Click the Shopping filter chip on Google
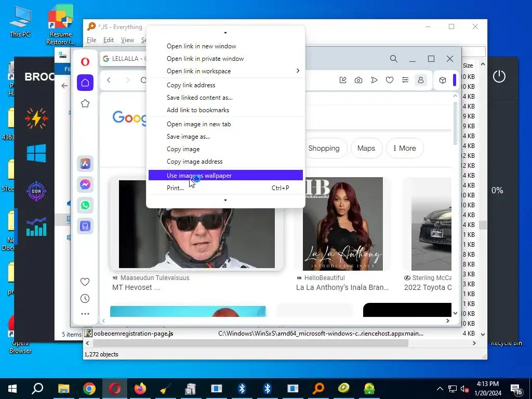Viewport: 532px width, 399px height. (x=324, y=148)
